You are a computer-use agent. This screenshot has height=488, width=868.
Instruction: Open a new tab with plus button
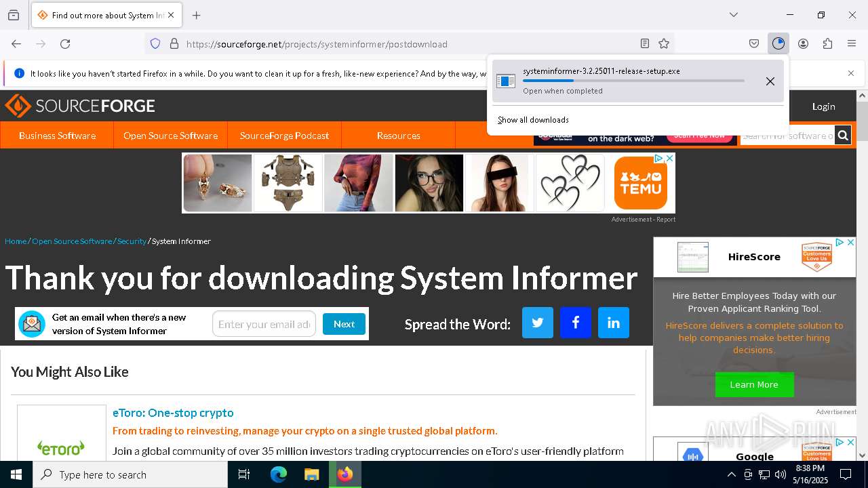pos(197,15)
